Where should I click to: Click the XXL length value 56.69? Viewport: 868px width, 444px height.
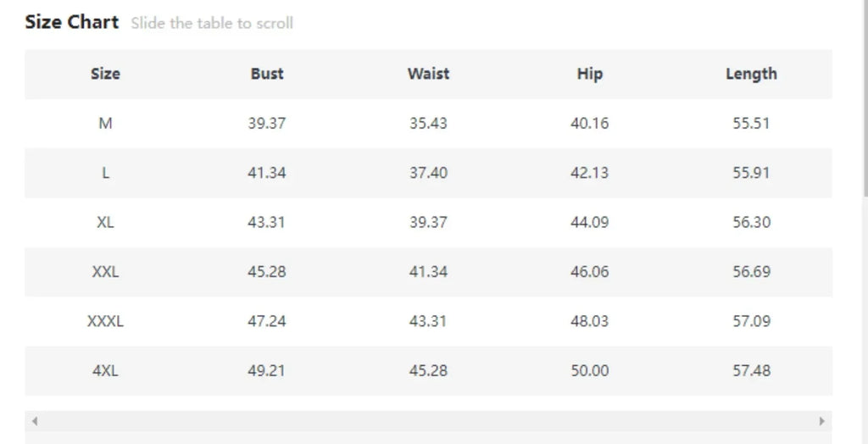pyautogui.click(x=751, y=272)
